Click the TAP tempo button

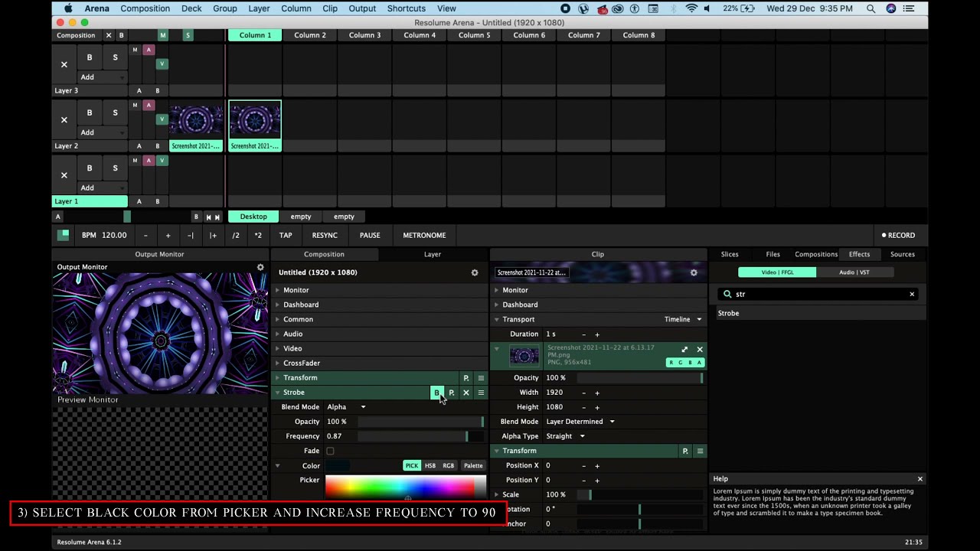pyautogui.click(x=286, y=236)
